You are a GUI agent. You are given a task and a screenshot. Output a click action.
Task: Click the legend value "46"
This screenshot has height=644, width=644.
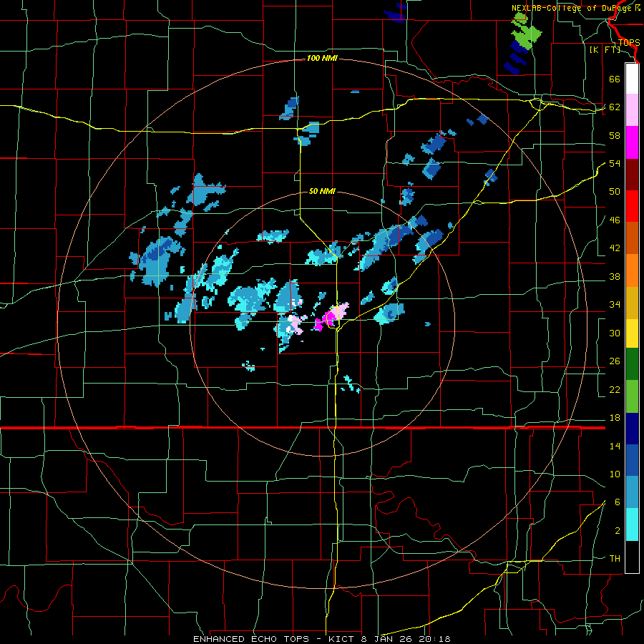point(615,220)
